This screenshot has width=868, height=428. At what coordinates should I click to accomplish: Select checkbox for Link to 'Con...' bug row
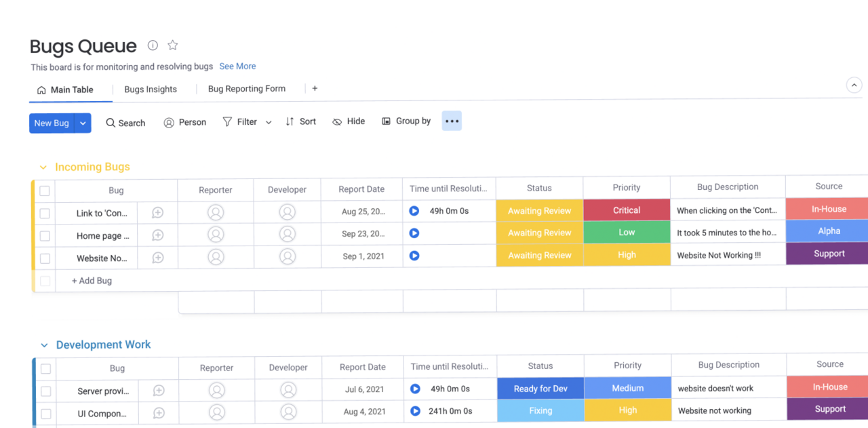coord(45,213)
